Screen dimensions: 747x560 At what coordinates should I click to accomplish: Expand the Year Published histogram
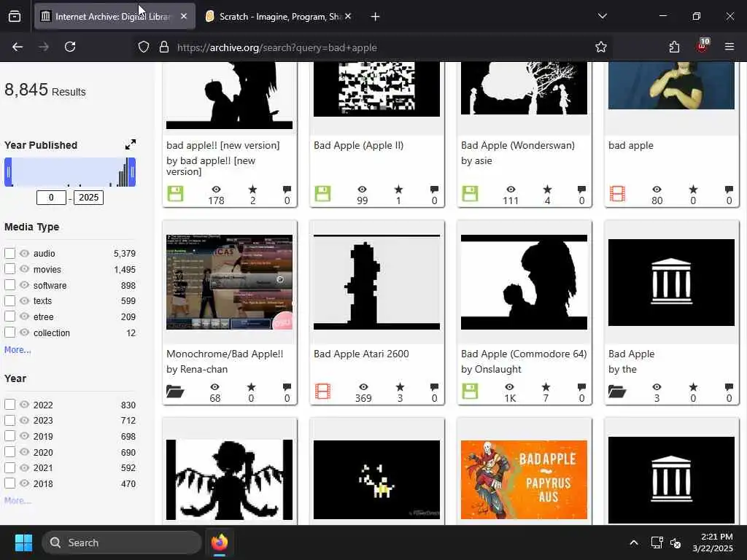click(130, 144)
